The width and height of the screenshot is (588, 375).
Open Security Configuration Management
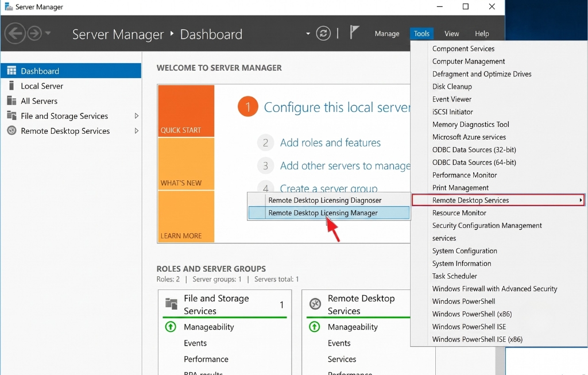(487, 225)
